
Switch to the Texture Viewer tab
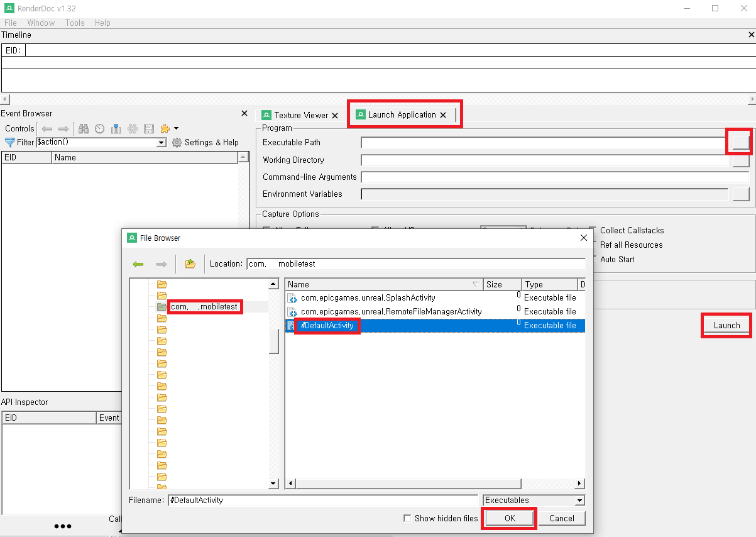(x=301, y=115)
